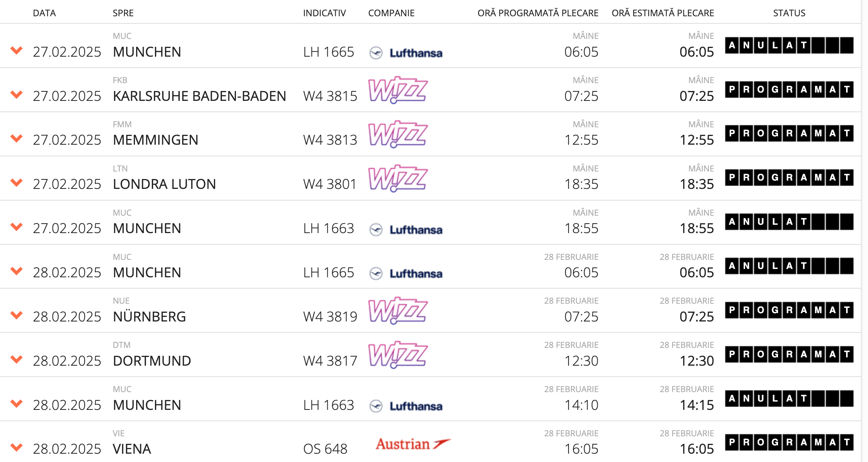This screenshot has width=868, height=462.
Task: Click the Austrian airline logo for OS 648
Action: [413, 443]
